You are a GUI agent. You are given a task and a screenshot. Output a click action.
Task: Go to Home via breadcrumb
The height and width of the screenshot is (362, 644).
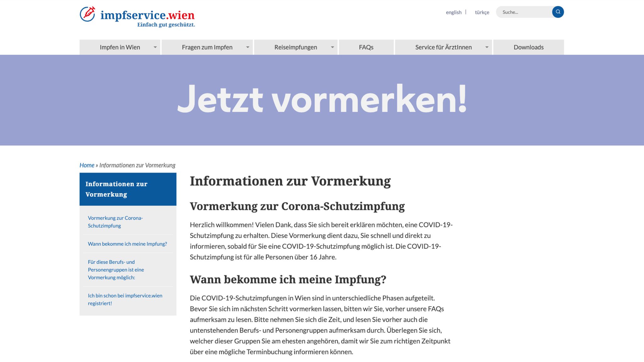pos(87,165)
